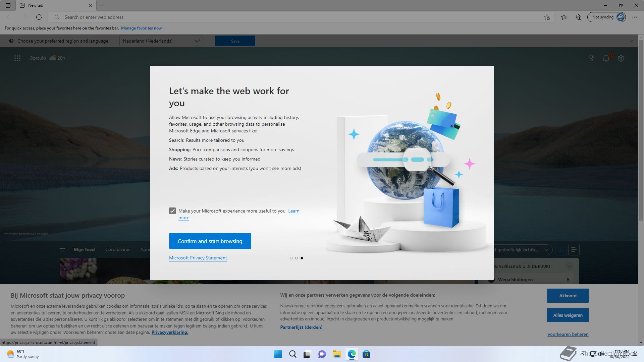
Task: Click the Not syncing profile button
Action: [x=606, y=17]
